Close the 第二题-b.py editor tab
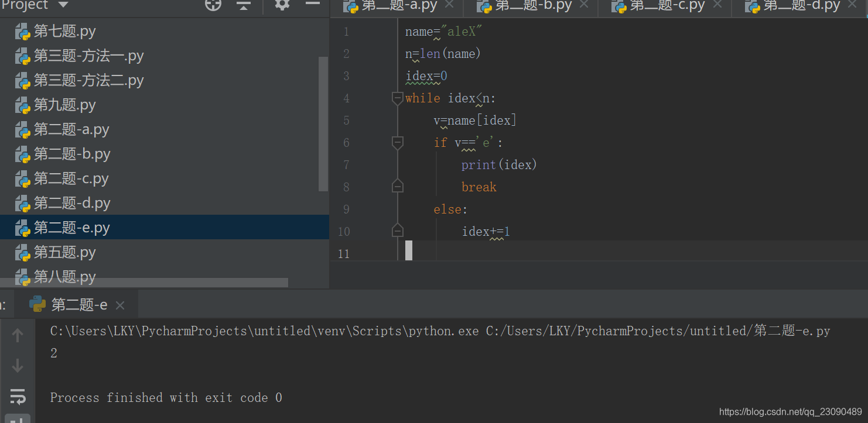The width and height of the screenshot is (868, 423). [583, 5]
